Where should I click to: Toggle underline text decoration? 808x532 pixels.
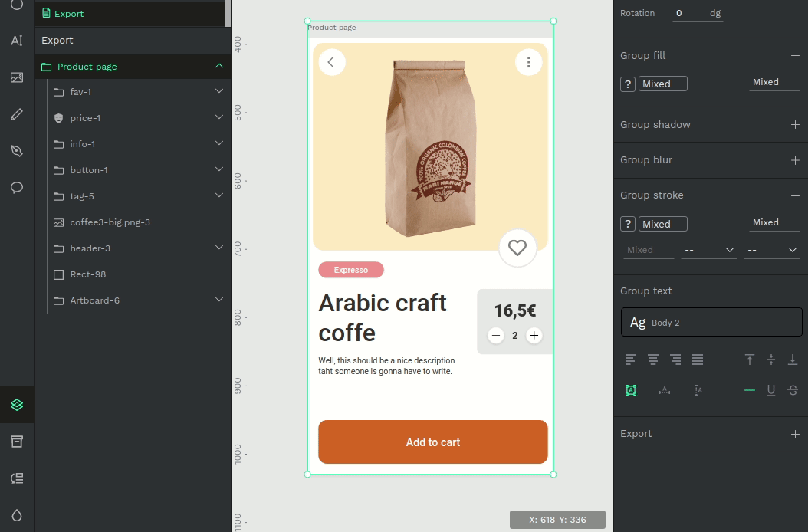[x=771, y=390]
